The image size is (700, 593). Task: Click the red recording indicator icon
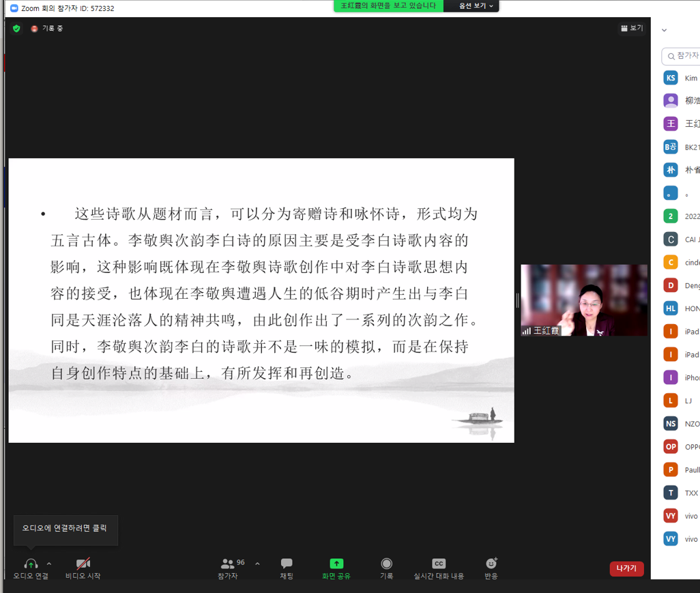34,29
